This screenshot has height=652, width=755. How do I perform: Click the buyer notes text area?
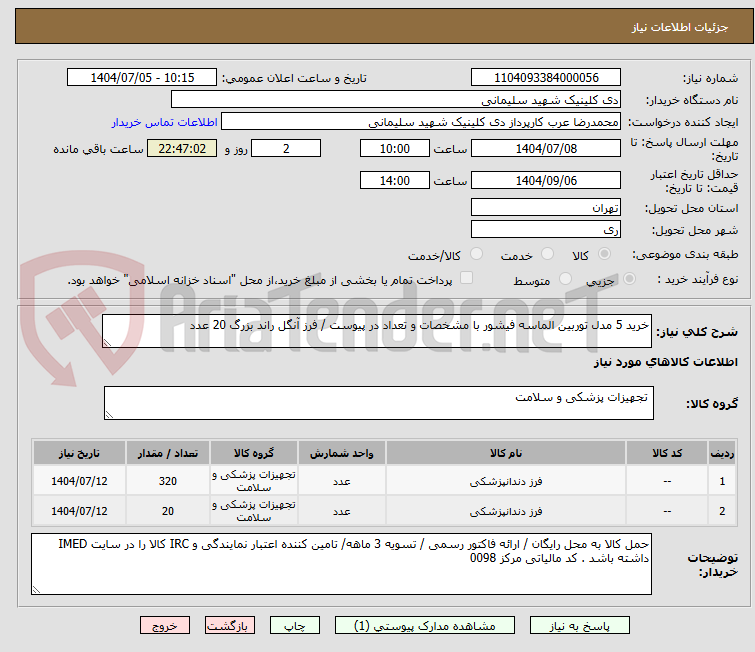342,564
